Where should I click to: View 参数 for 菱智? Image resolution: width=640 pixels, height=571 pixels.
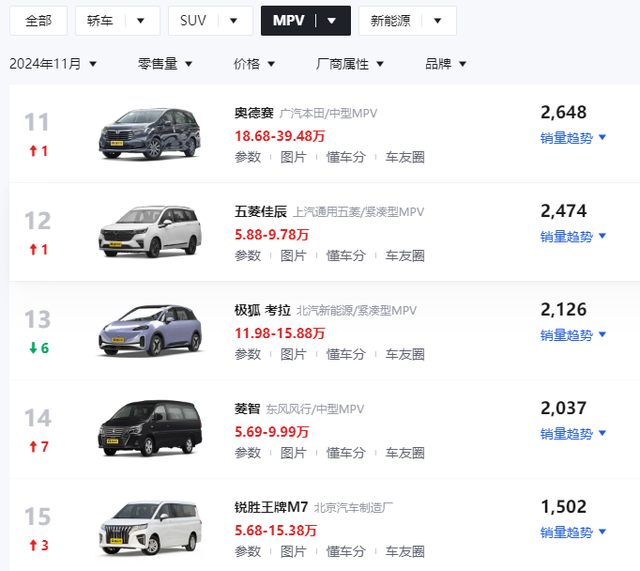click(x=248, y=453)
